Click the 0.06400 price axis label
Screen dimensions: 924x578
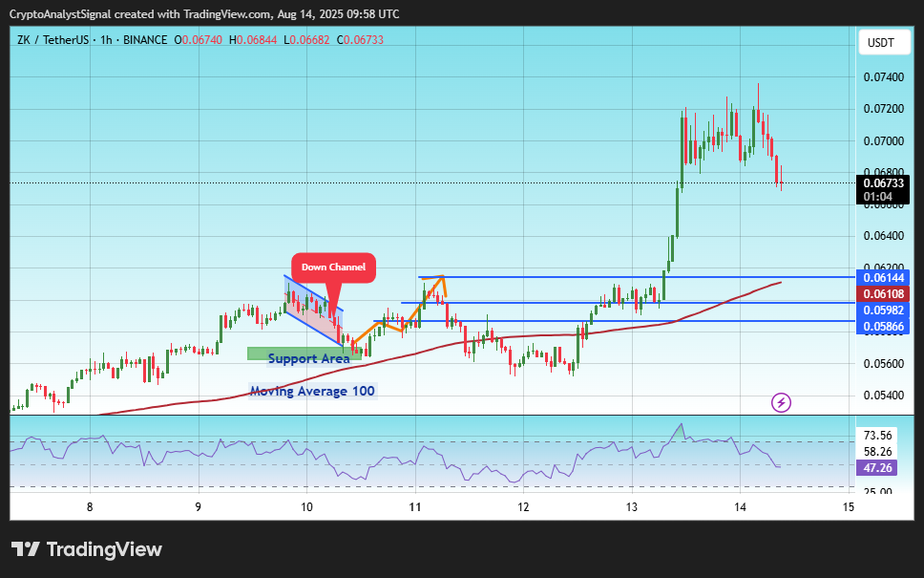point(883,236)
